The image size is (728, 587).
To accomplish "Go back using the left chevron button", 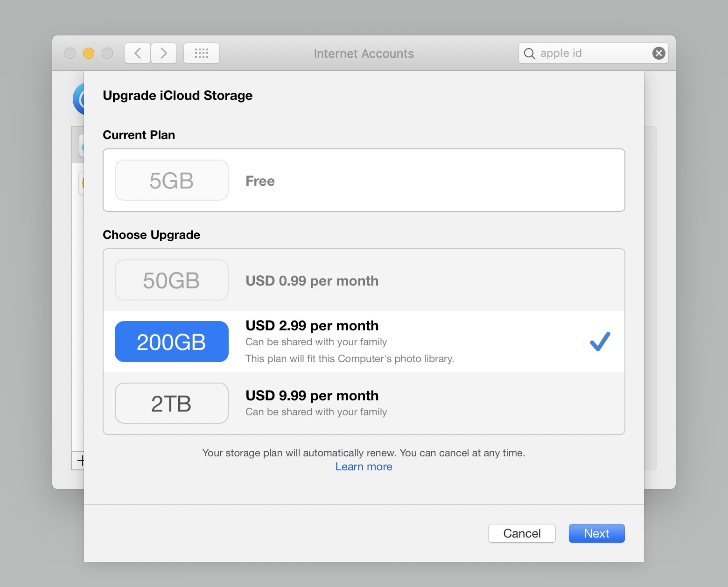I will point(138,53).
